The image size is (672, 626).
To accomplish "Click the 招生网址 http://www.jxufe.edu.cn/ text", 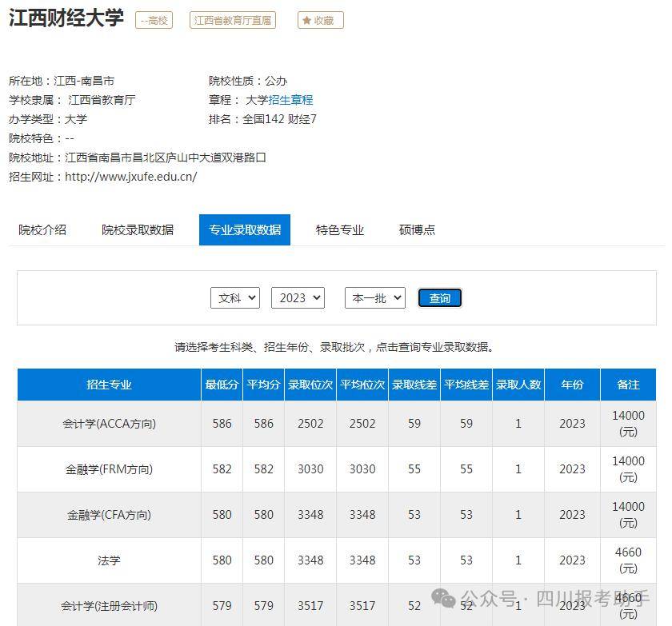I will pos(103,177).
